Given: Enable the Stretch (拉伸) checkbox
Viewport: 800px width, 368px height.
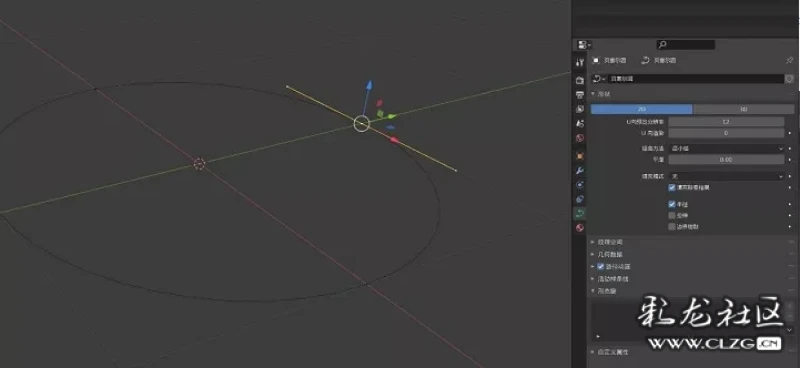Looking at the screenshot, I should (672, 215).
